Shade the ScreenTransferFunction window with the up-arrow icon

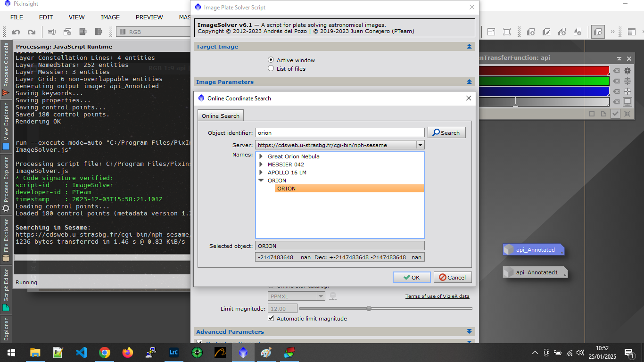click(x=619, y=58)
